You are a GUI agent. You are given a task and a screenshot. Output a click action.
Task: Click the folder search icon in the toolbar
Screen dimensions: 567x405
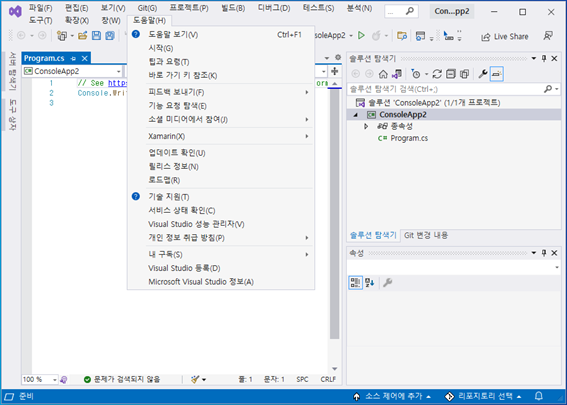pyautogui.click(x=402, y=36)
